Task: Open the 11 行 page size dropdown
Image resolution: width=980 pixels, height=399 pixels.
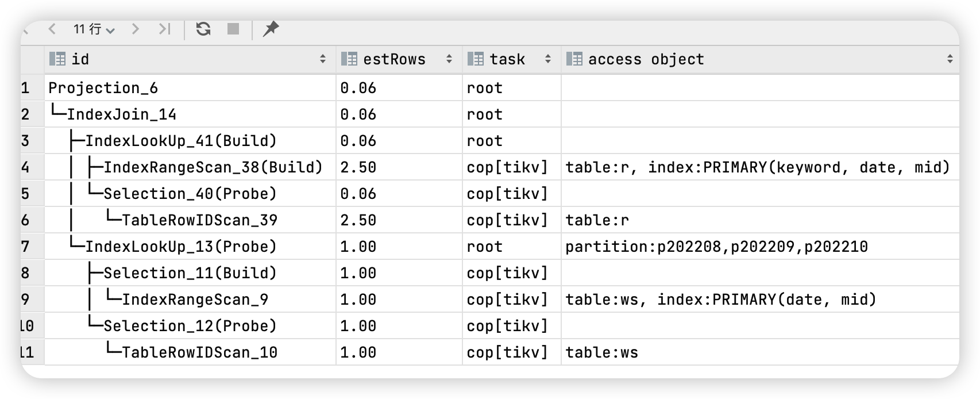Action: pos(95,29)
